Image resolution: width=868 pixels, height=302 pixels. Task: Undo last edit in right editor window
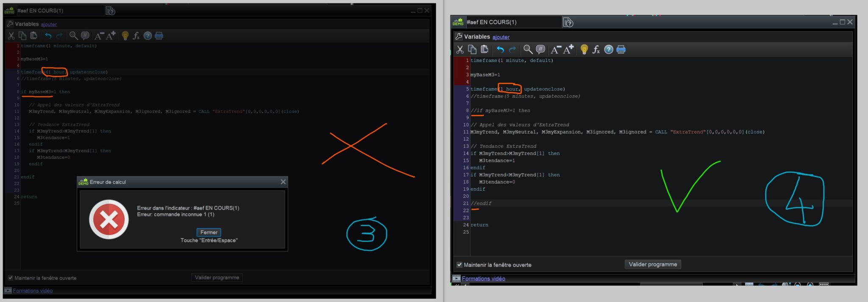click(500, 50)
